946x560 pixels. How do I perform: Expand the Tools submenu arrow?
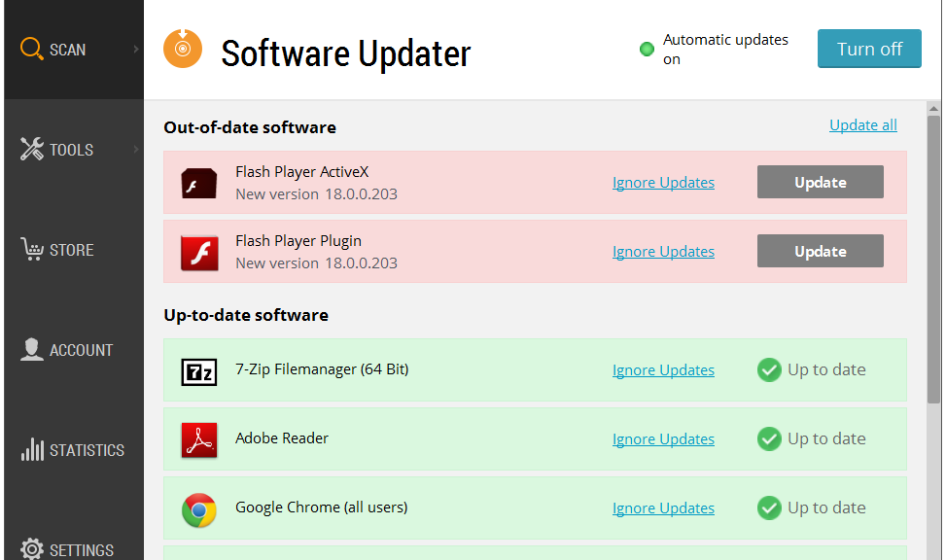136,150
